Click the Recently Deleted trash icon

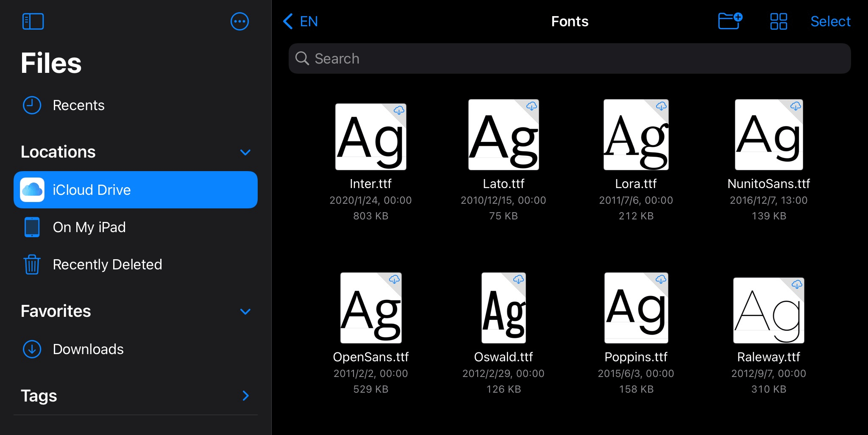(x=32, y=264)
